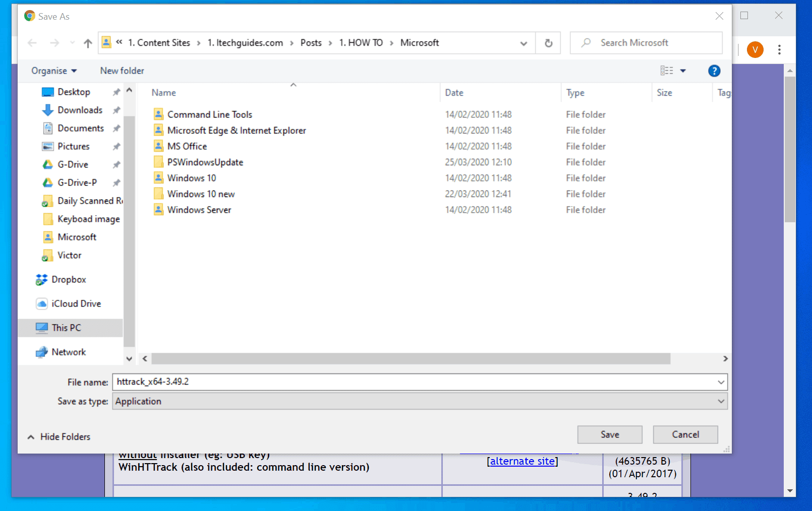Image resolution: width=812 pixels, height=511 pixels.
Task: Select Pictures in quick access
Action: pos(74,146)
